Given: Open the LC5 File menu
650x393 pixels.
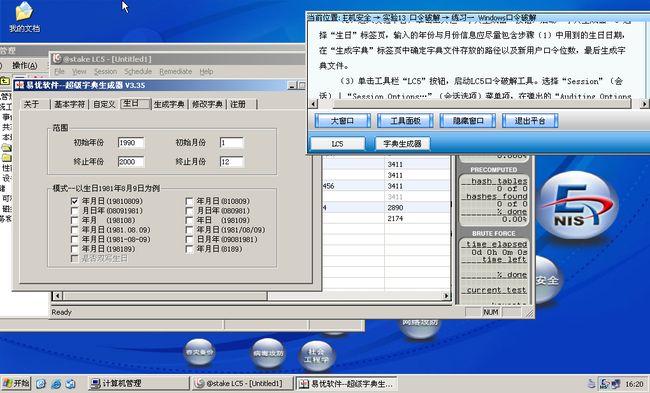Looking at the screenshot, I should [x=59, y=71].
